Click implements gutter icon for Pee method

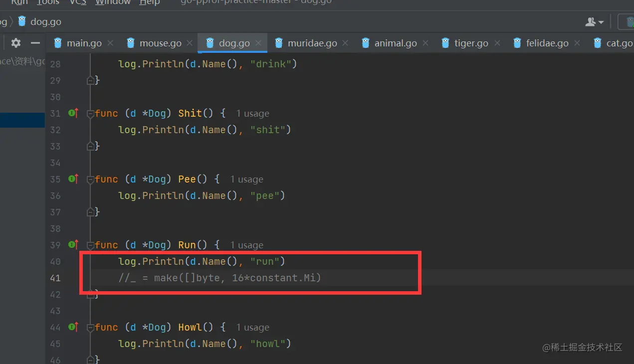coord(73,179)
